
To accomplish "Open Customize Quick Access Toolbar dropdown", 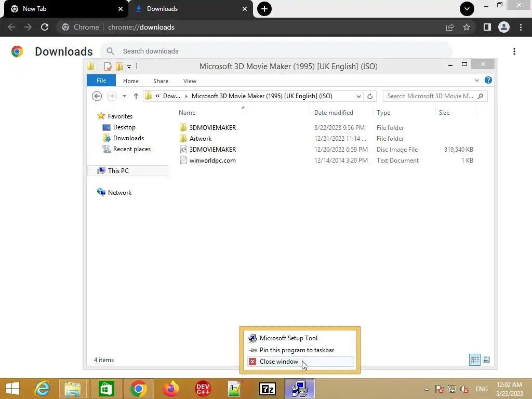I will coord(129,67).
